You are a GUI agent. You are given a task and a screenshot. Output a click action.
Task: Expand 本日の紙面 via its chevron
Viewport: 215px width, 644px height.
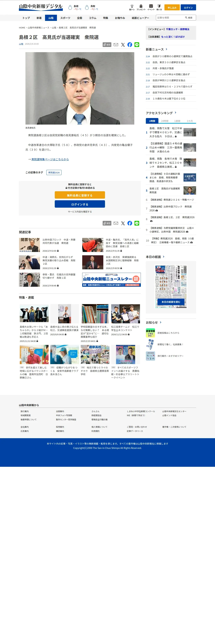[x=164, y=257]
